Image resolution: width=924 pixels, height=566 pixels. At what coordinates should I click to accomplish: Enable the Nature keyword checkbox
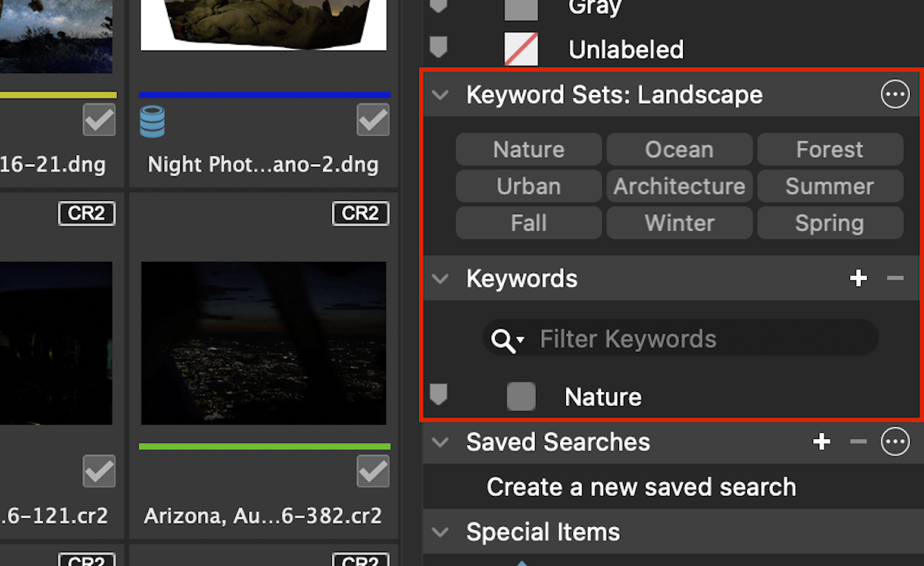521,396
